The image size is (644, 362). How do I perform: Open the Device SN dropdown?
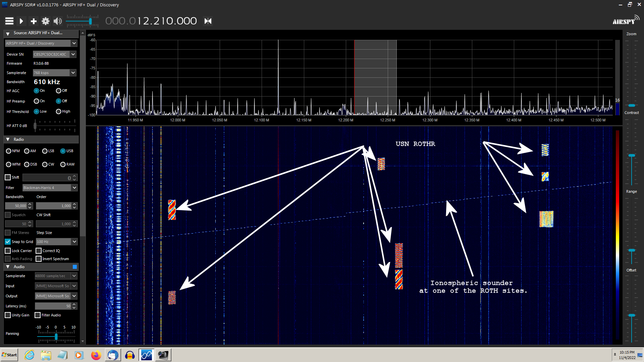[73, 54]
